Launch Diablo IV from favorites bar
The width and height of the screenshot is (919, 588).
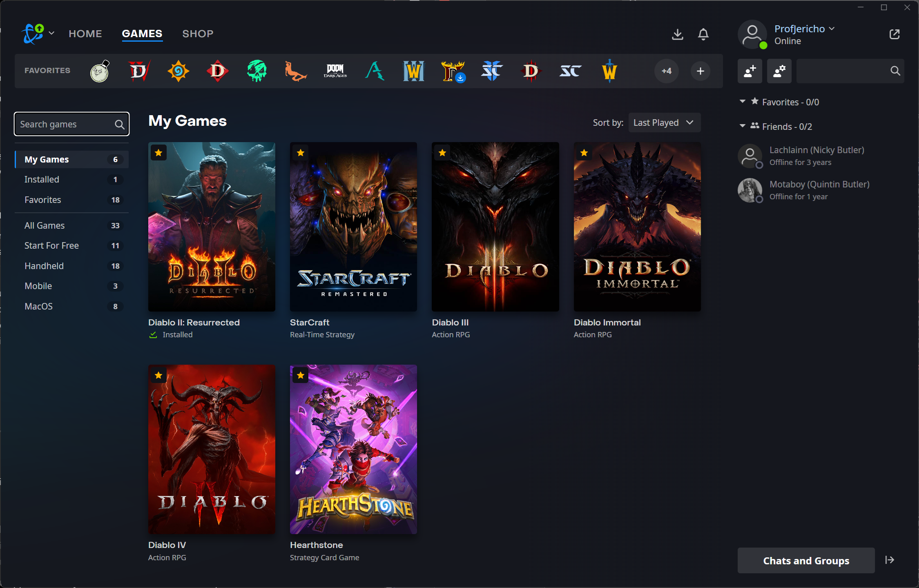click(x=139, y=71)
